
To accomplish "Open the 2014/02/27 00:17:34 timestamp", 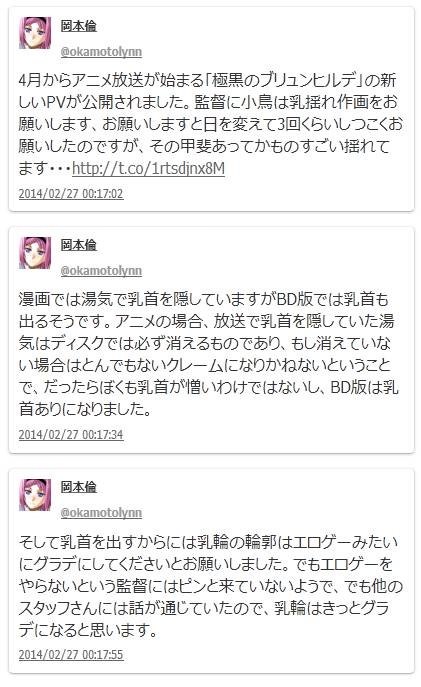I will point(71,434).
